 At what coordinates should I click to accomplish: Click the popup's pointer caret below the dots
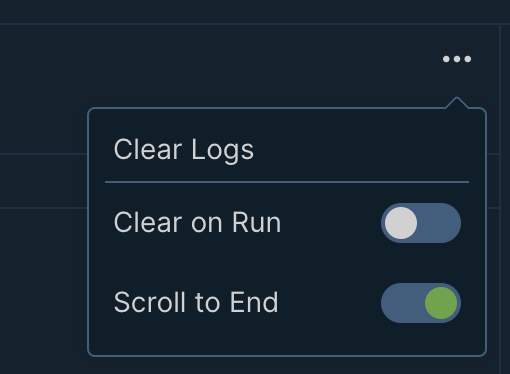tap(457, 103)
